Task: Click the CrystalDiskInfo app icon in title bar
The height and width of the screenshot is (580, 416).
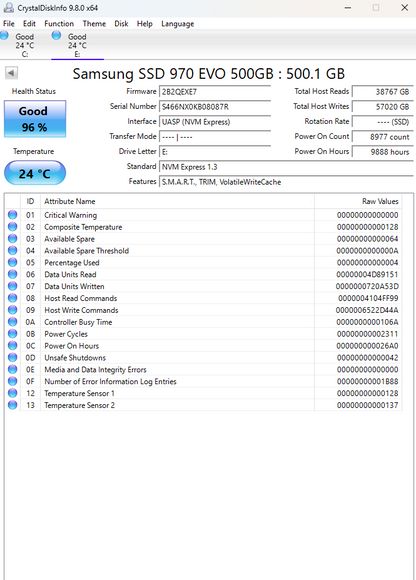Action: [x=9, y=8]
